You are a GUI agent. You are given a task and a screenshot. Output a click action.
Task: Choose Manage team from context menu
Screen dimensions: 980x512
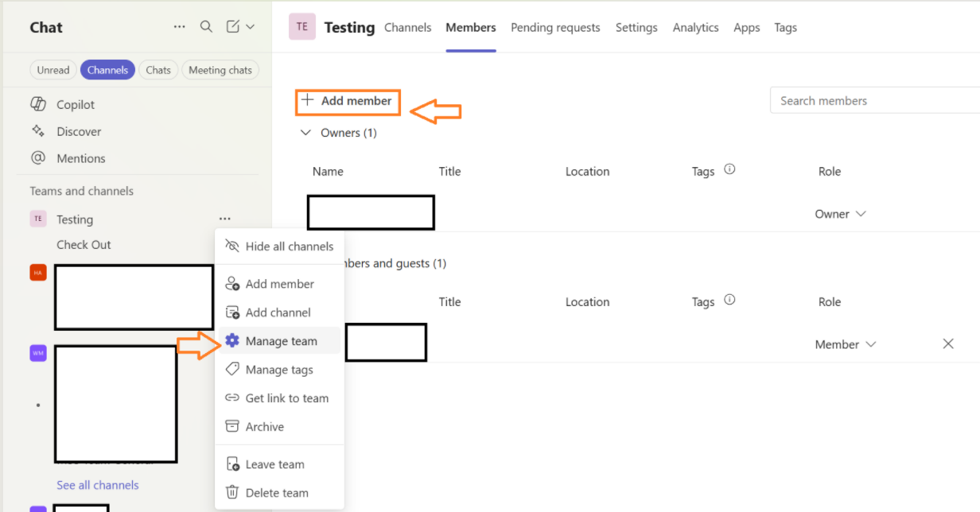(279, 341)
